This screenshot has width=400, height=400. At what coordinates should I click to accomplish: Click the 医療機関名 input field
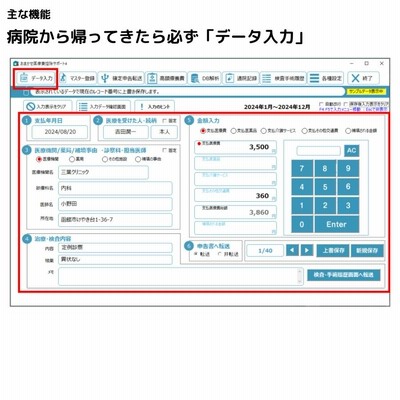tap(103, 172)
